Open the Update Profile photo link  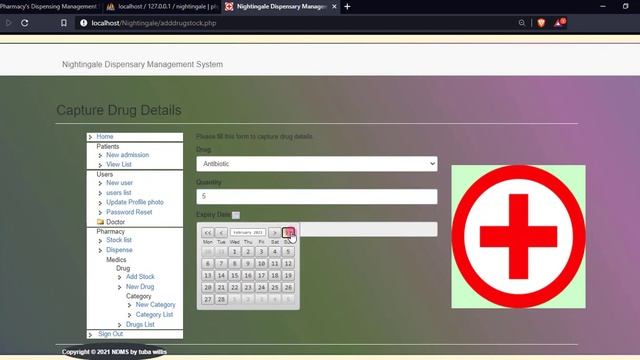pos(135,202)
